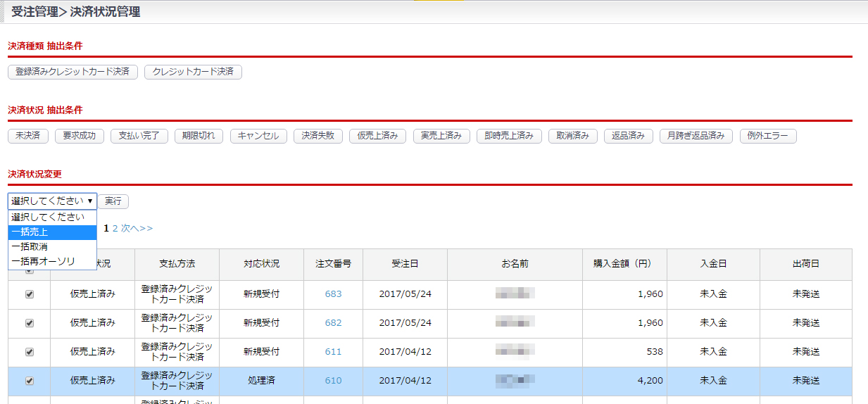The width and height of the screenshot is (868, 404).
Task: Click the 例外エラー filter button
Action: click(x=768, y=136)
